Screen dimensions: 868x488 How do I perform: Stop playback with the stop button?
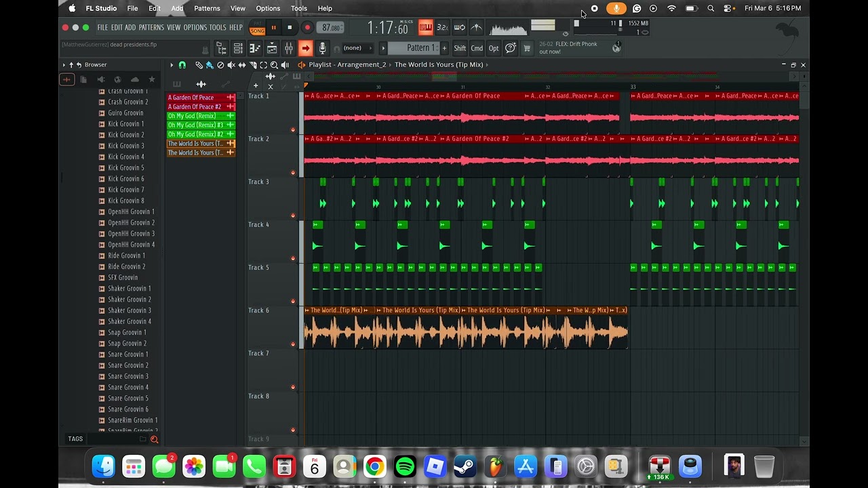[290, 28]
